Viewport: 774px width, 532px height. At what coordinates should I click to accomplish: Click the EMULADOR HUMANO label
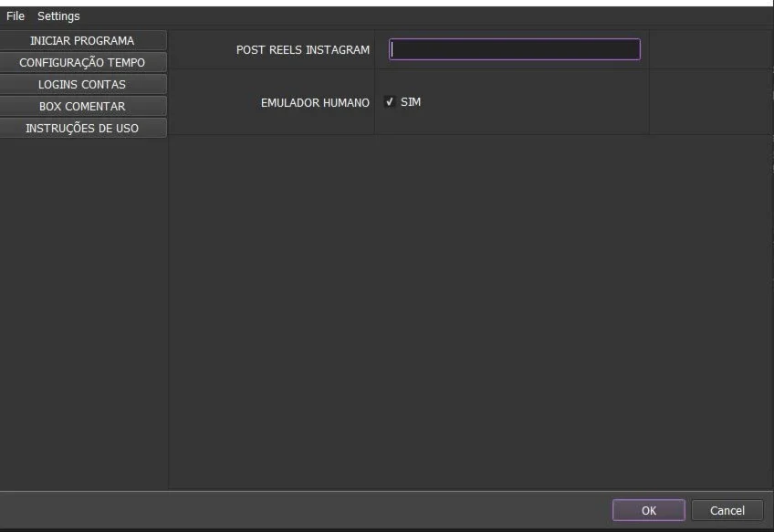(x=315, y=102)
